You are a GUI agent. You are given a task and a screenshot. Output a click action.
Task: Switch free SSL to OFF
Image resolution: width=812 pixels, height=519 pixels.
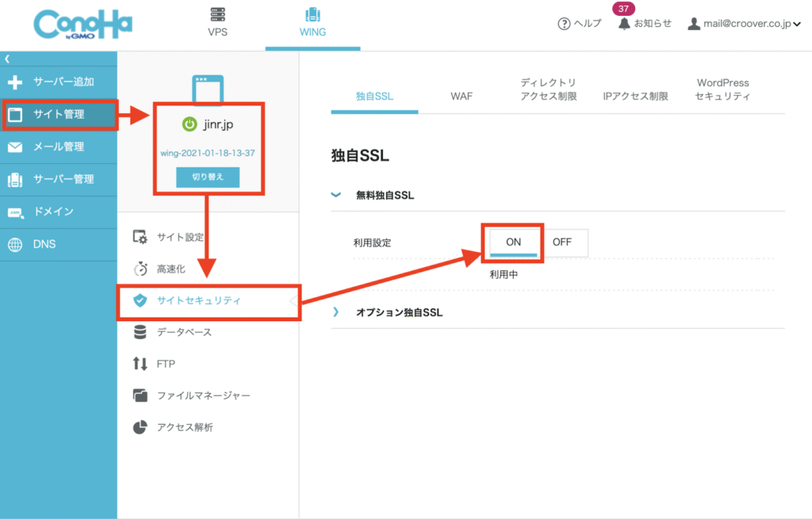561,242
